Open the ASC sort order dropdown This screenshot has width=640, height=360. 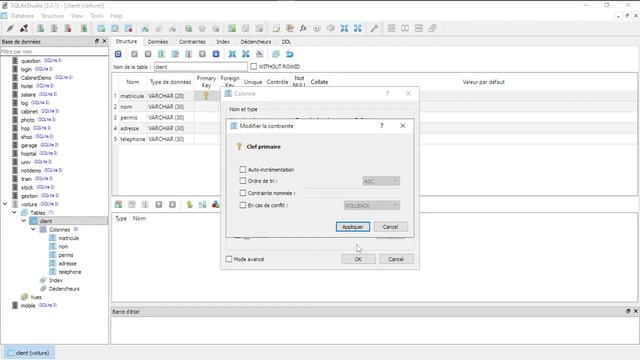pyautogui.click(x=381, y=181)
